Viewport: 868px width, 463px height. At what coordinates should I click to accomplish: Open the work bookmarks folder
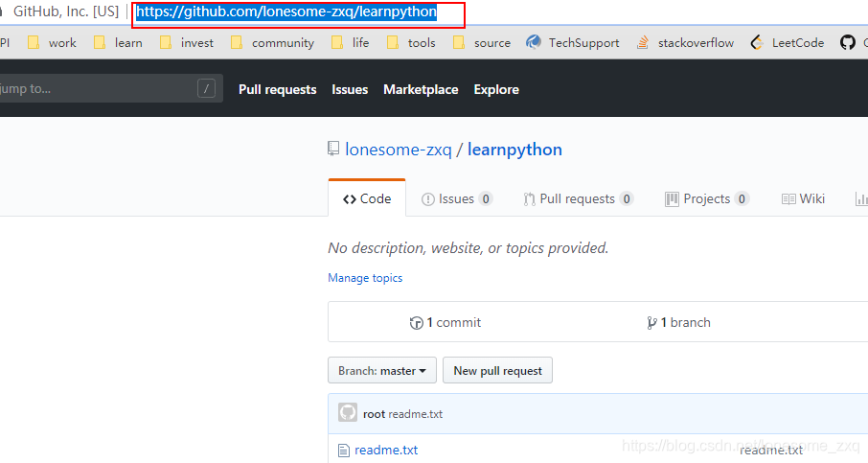52,42
